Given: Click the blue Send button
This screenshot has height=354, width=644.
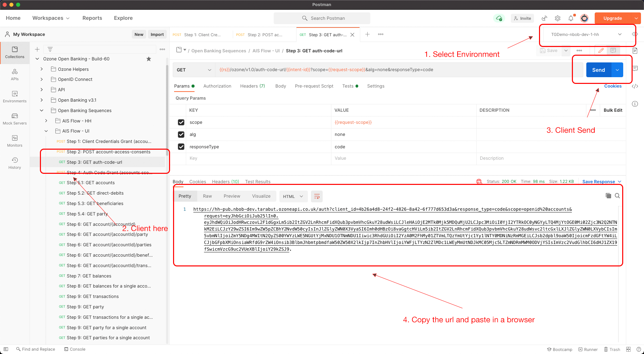Looking at the screenshot, I should coord(598,70).
